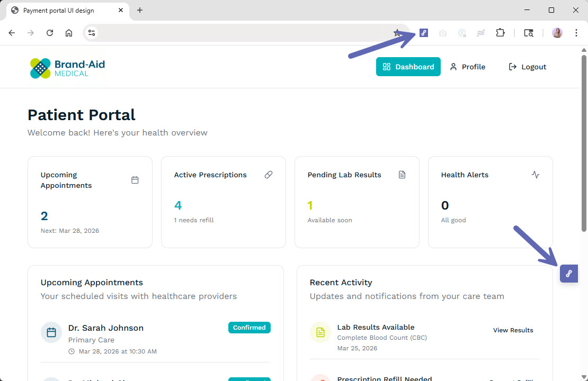Open the Chrome three-dot menu
This screenshot has width=588, height=381.
coord(576,33)
